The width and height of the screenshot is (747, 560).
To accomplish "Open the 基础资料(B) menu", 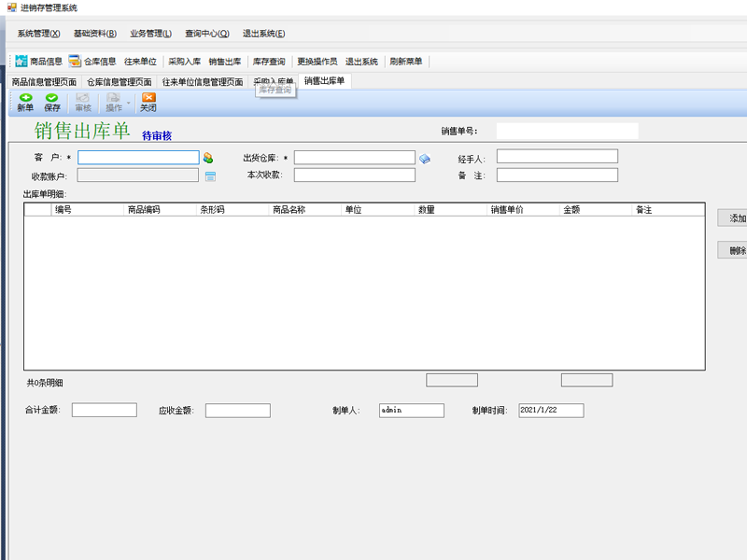I will 95,34.
